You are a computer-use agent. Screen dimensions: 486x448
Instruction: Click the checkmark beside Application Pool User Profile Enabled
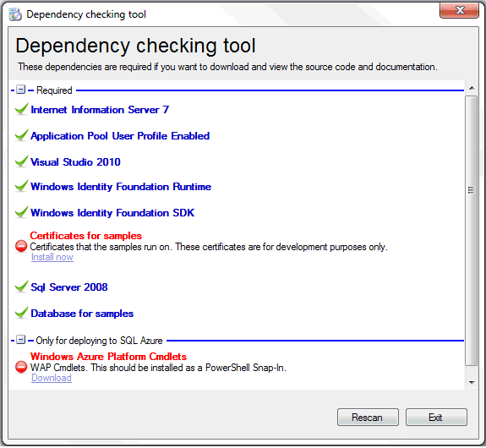coord(21,135)
